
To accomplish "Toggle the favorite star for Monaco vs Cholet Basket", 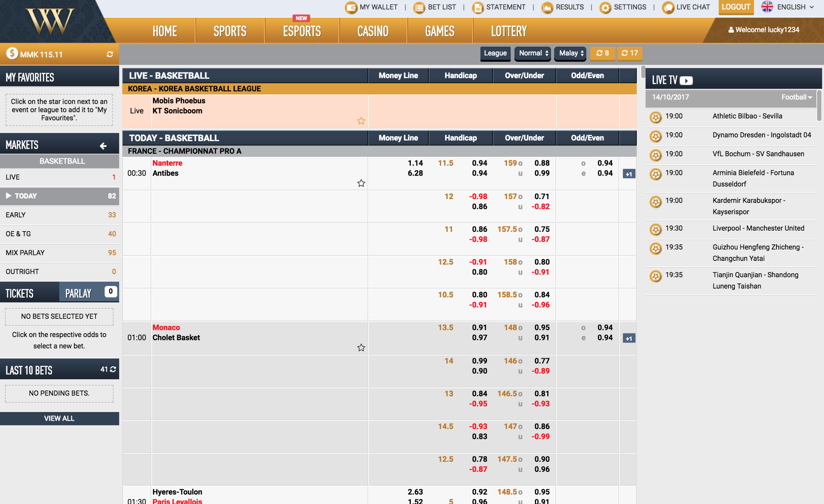I will pos(361,348).
